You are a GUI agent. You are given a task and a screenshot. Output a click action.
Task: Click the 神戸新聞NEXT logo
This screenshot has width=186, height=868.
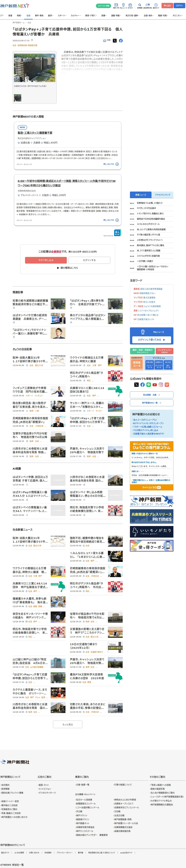coord(14,6)
